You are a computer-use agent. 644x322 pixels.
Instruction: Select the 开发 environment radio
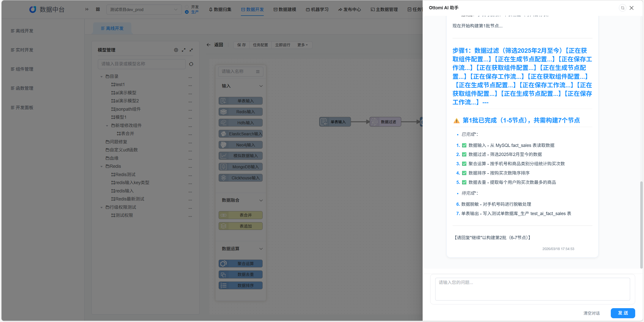187,7
